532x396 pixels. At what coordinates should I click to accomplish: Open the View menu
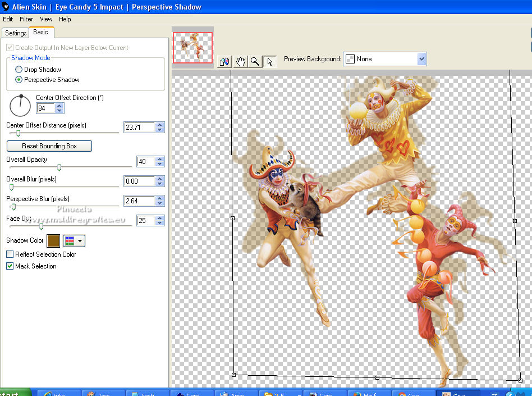46,19
